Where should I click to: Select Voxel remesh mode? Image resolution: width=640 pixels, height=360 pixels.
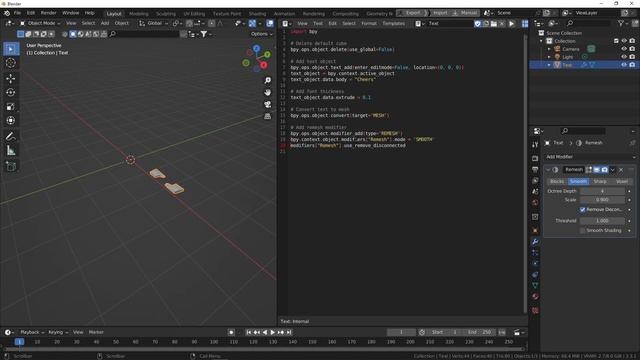622,181
